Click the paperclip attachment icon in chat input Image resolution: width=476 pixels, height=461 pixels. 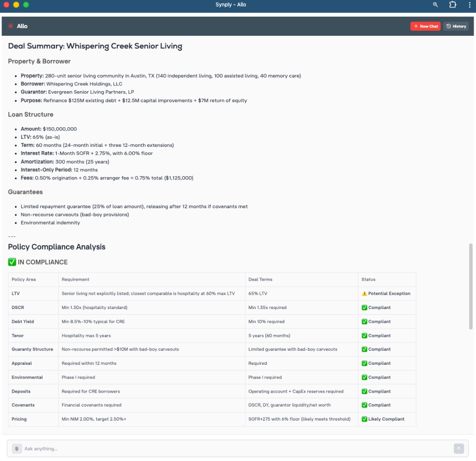pyautogui.click(x=17, y=448)
